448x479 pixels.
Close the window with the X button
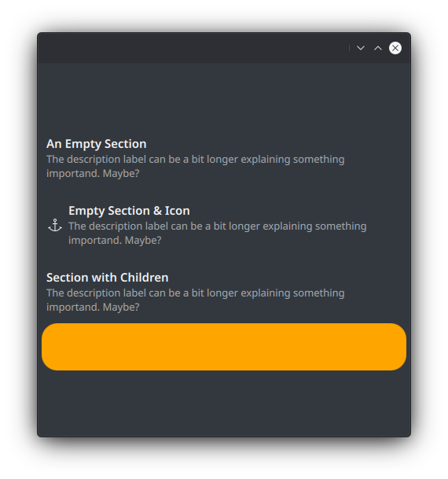coord(395,48)
